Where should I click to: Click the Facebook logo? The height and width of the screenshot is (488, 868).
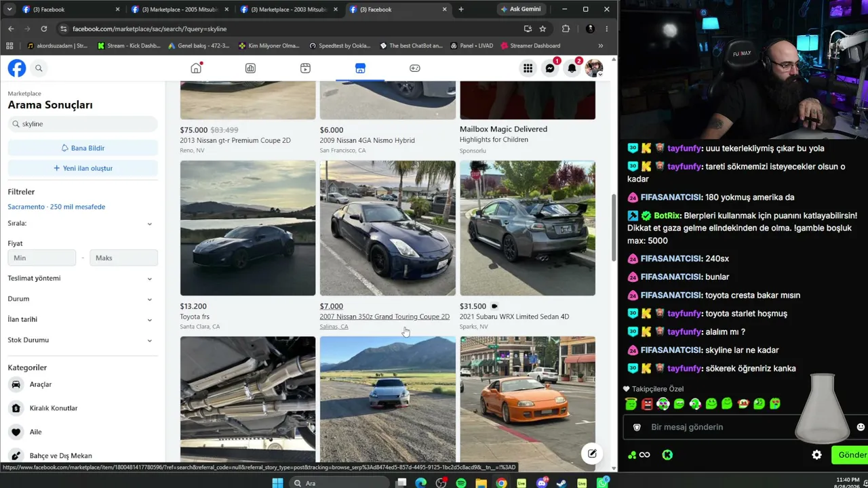click(x=17, y=68)
